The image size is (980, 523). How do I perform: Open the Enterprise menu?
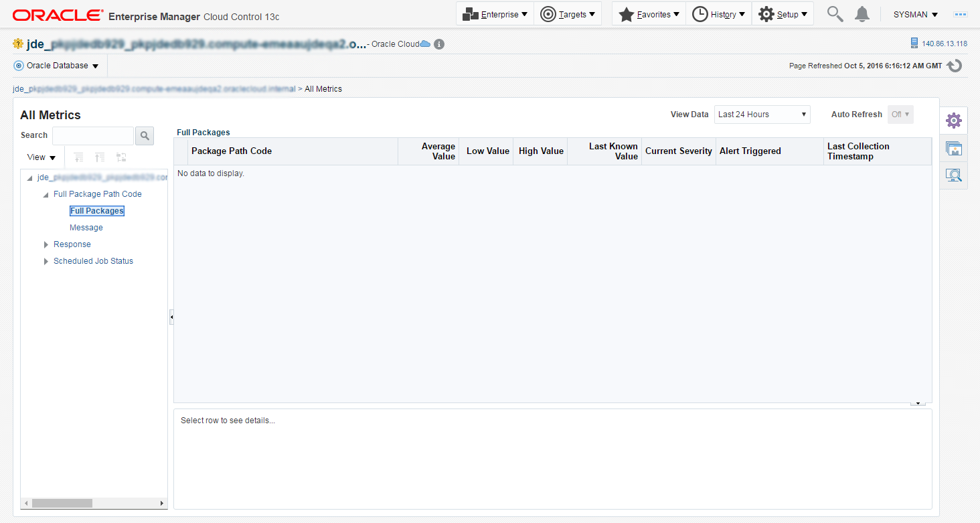[x=495, y=14]
